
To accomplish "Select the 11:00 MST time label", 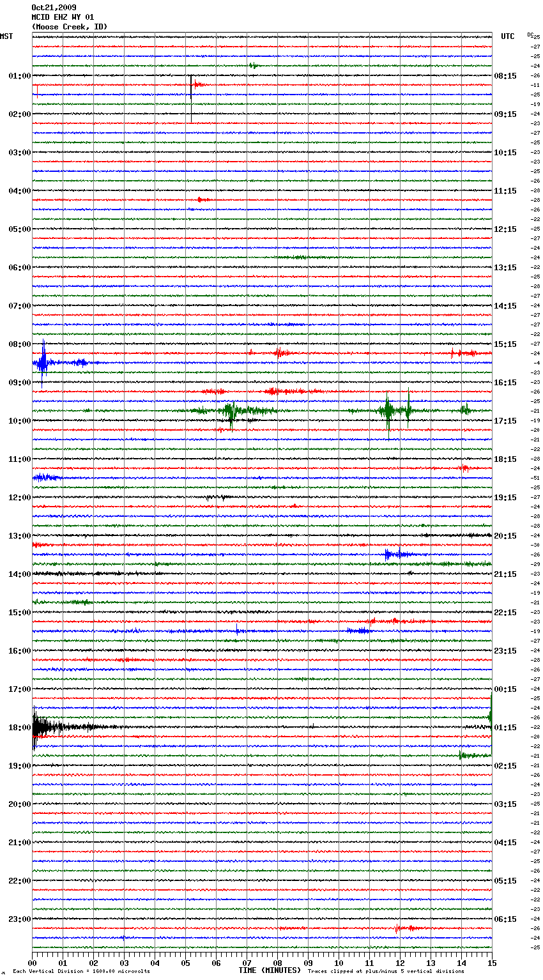I will pyautogui.click(x=20, y=459).
